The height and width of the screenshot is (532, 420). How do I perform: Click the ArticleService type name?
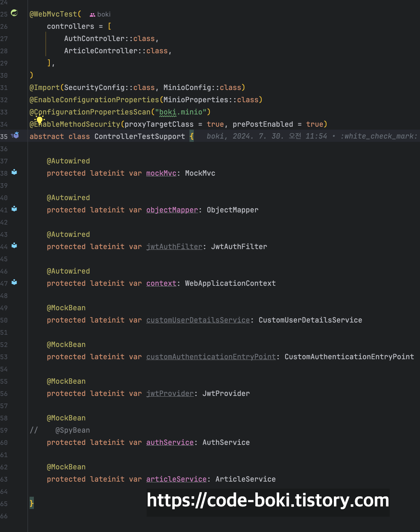point(246,479)
